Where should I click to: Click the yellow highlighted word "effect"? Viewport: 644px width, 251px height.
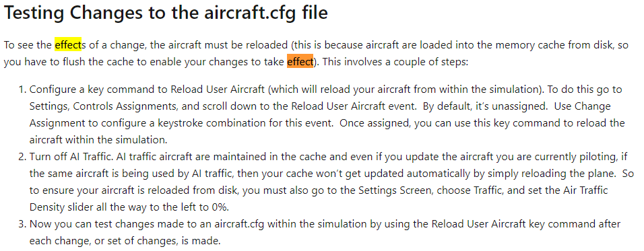(x=68, y=44)
